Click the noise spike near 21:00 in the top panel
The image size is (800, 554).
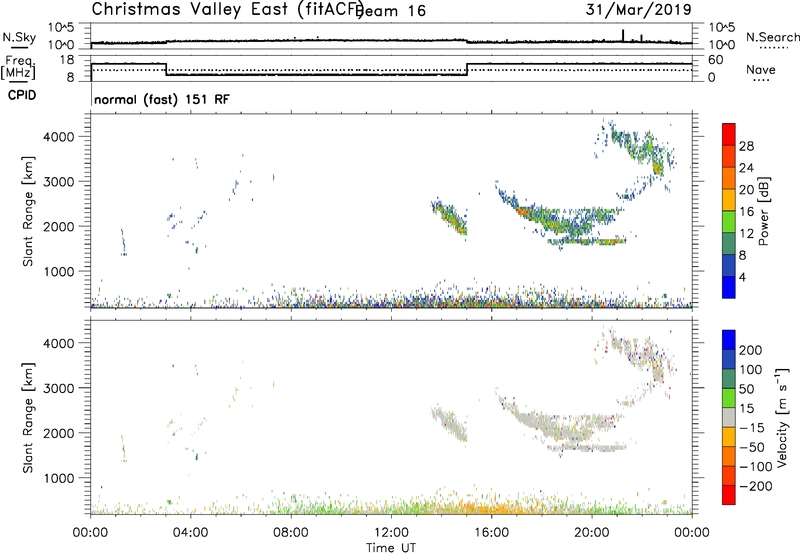623,35
